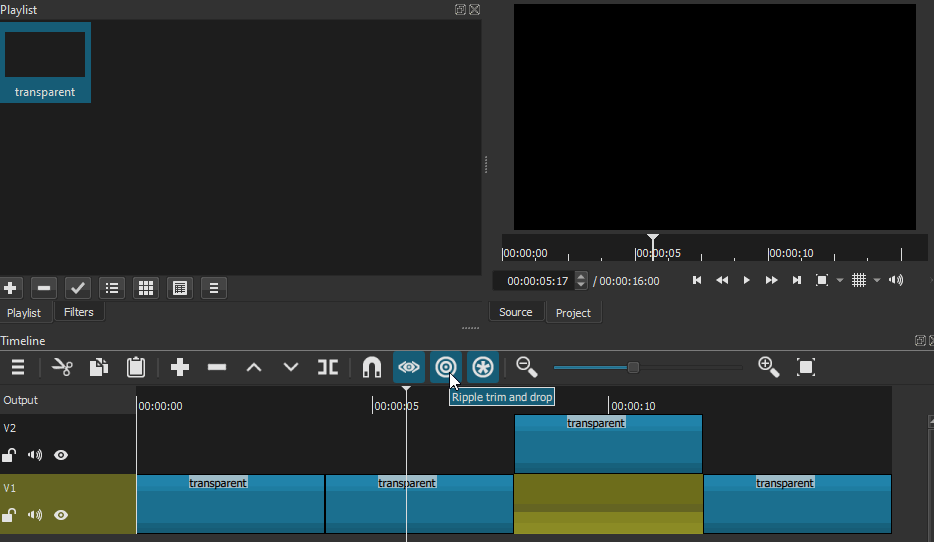The width and height of the screenshot is (934, 542).
Task: Select the transparent playlist thumbnail
Action: (x=45, y=63)
